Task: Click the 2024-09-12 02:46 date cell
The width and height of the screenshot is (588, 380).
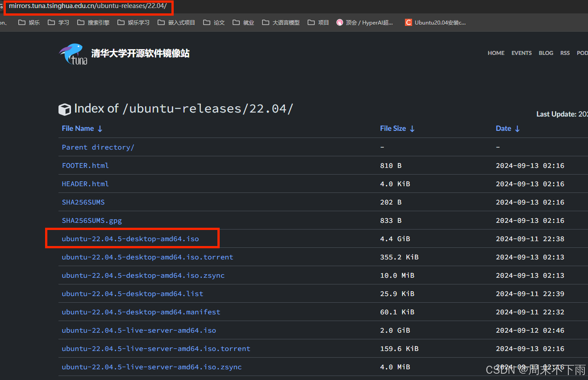Action: pos(530,330)
